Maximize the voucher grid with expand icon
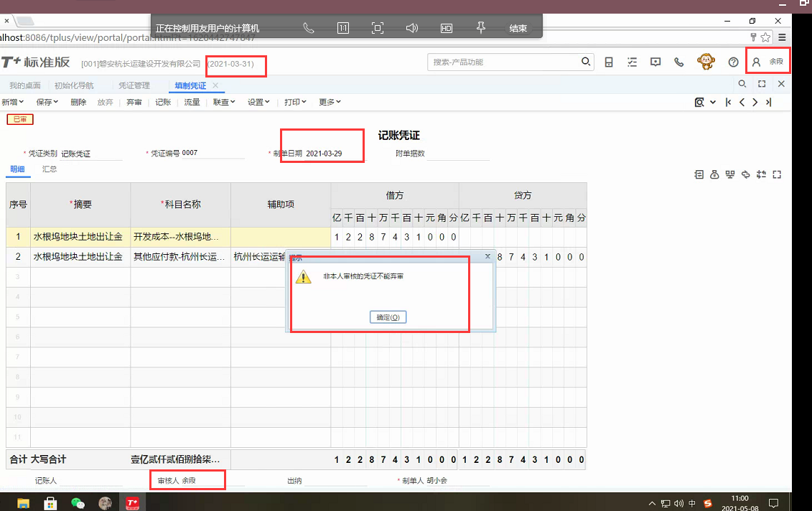 pos(777,174)
